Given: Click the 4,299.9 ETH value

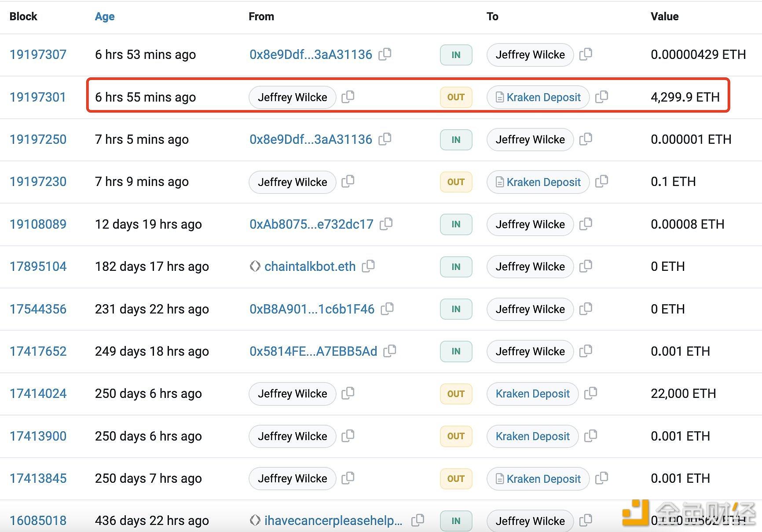Looking at the screenshot, I should coord(685,97).
